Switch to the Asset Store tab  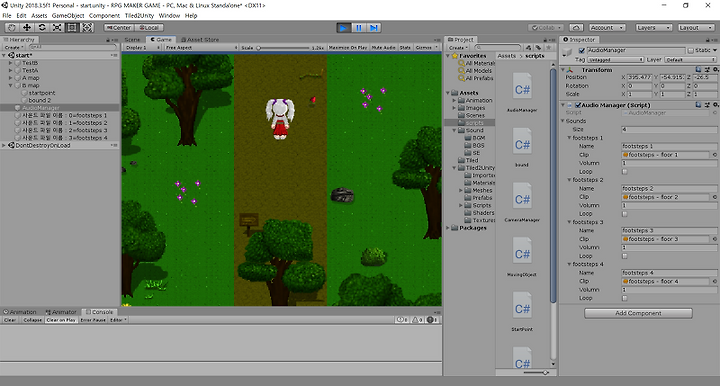click(200, 39)
